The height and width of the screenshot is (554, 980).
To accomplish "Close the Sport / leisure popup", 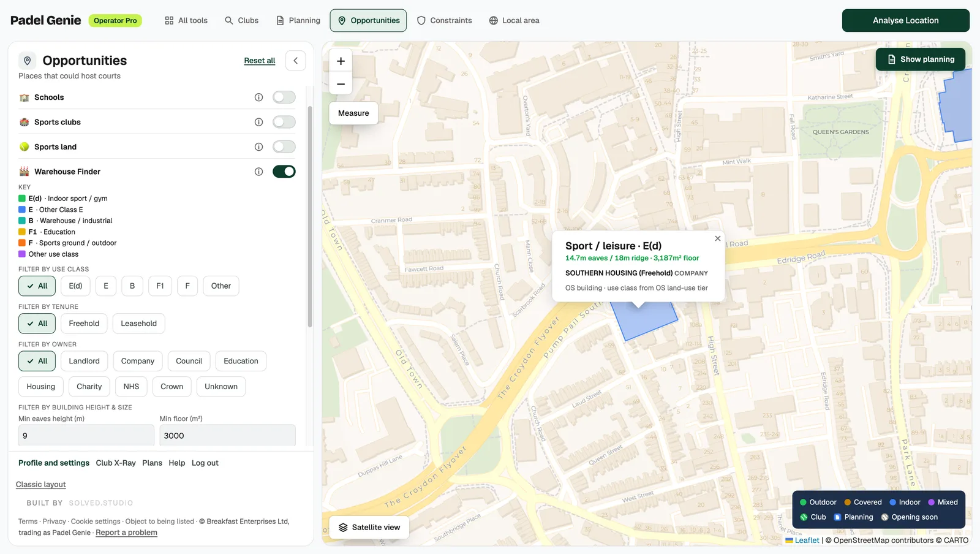I will pos(718,238).
